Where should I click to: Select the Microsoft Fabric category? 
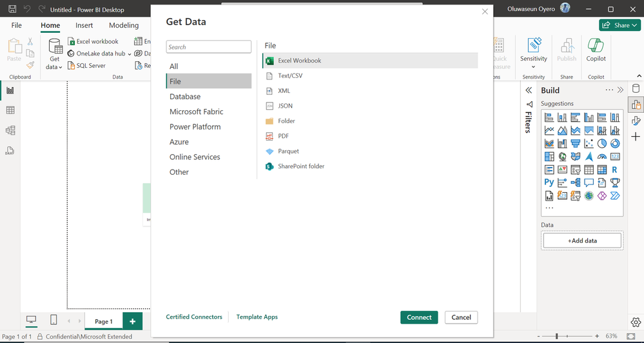tap(209, 112)
